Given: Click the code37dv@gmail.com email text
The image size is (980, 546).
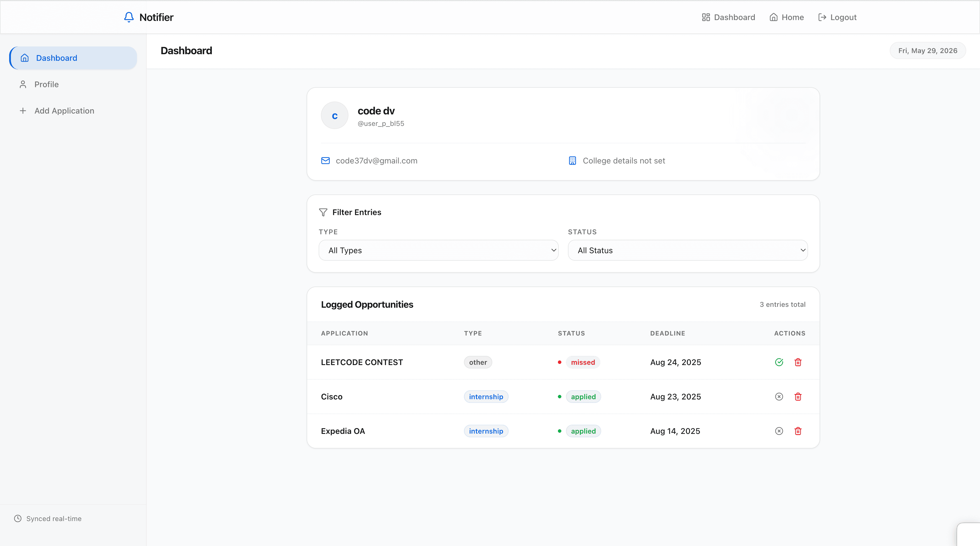Looking at the screenshot, I should 376,161.
